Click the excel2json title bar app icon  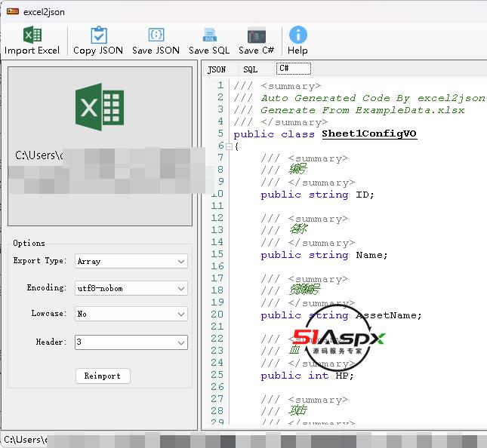click(x=12, y=11)
